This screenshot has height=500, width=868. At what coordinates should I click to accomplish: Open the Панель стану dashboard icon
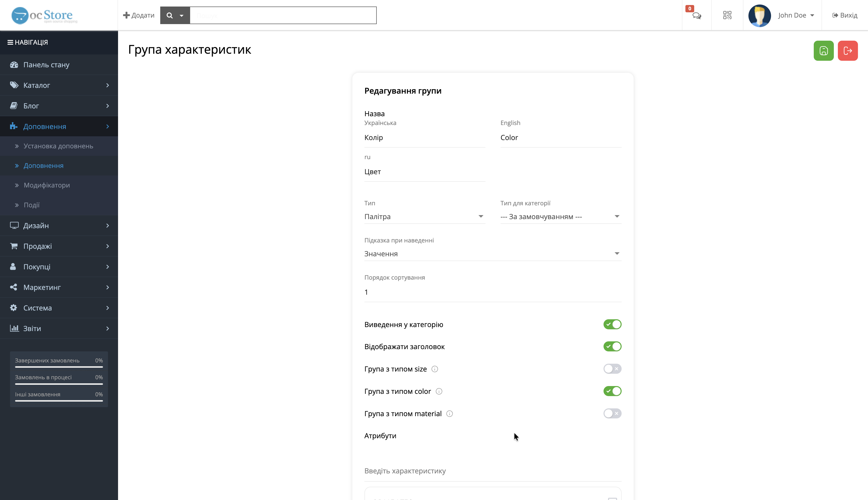pos(14,65)
